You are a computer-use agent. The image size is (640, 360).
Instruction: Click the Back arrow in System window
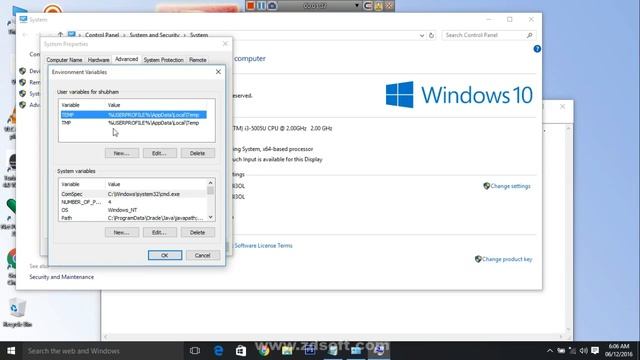(25, 35)
